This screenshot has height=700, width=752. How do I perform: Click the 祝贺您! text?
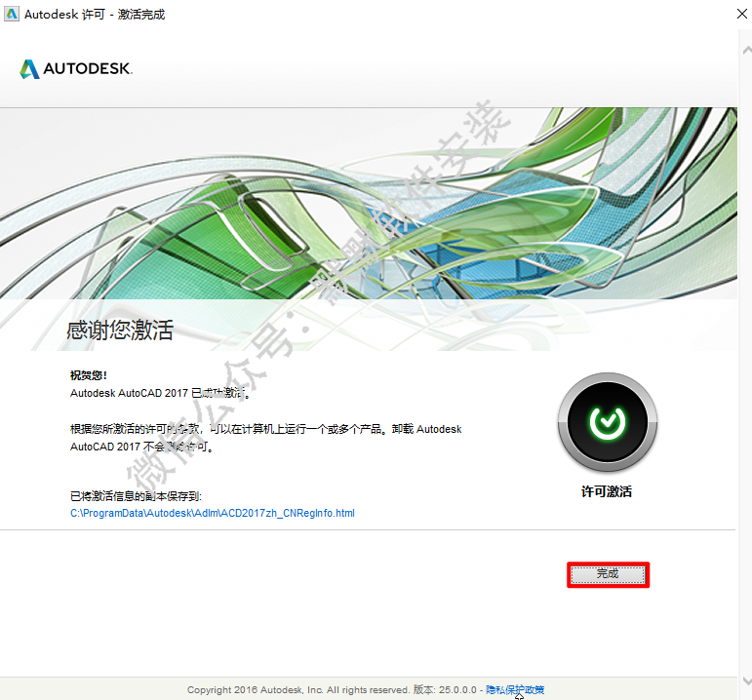pyautogui.click(x=89, y=375)
